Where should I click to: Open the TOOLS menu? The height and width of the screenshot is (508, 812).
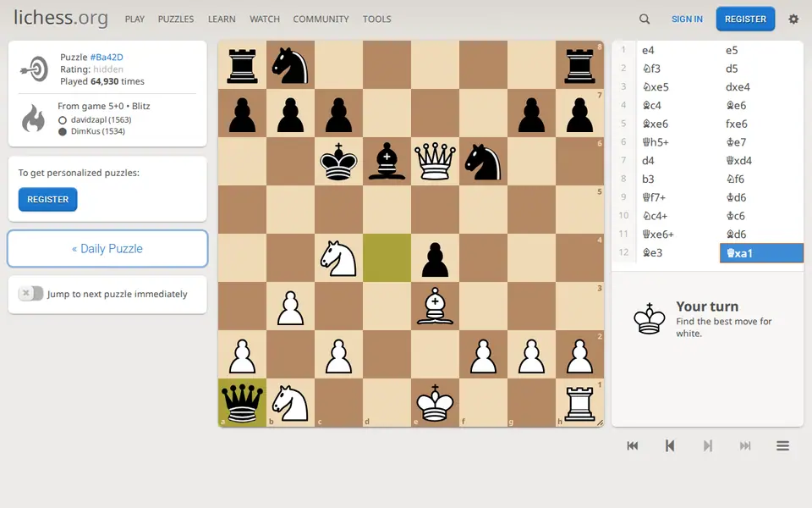(377, 19)
